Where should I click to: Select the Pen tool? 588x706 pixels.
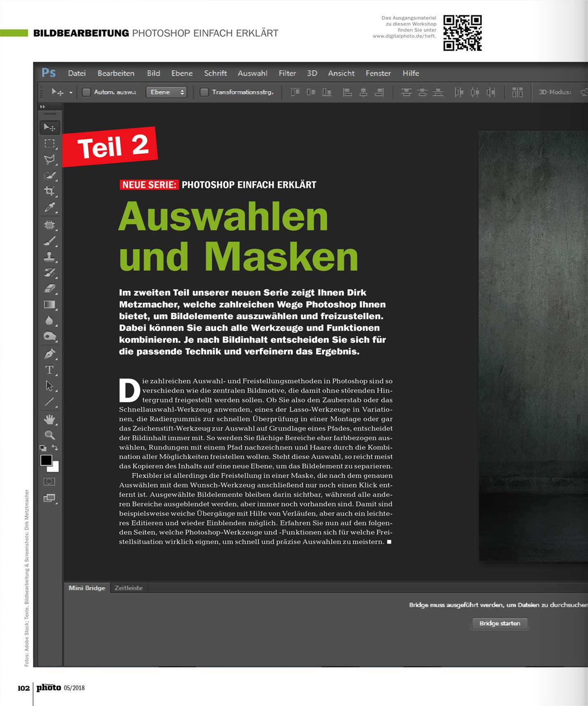49,354
